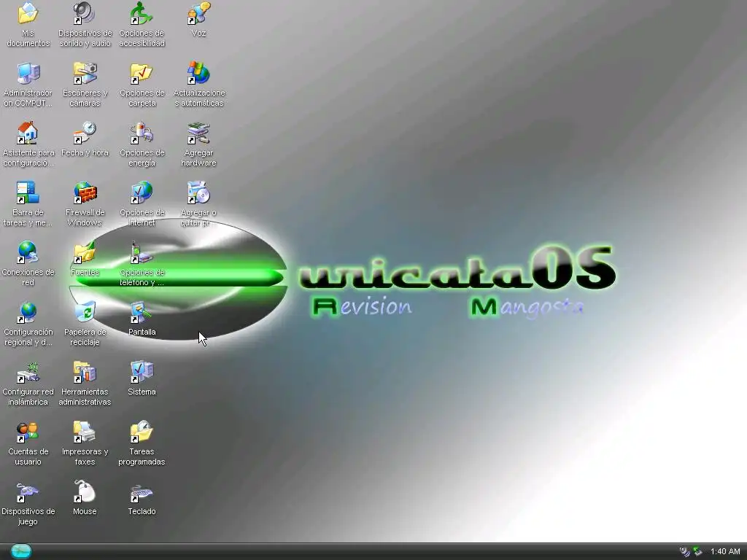Screen dimensions: 747x560
Task: Open Tareas programadas folder icon
Action: point(142,432)
